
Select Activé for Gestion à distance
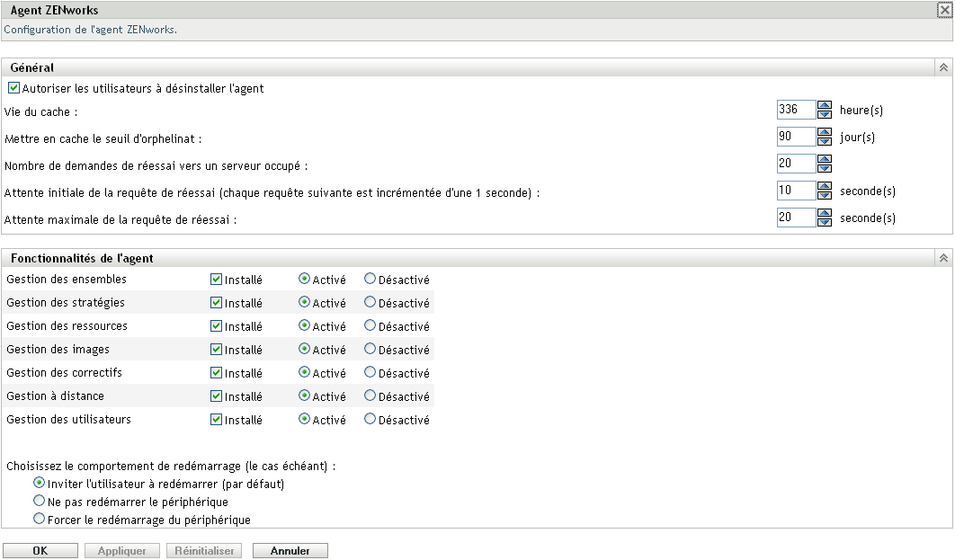pyautogui.click(x=305, y=396)
